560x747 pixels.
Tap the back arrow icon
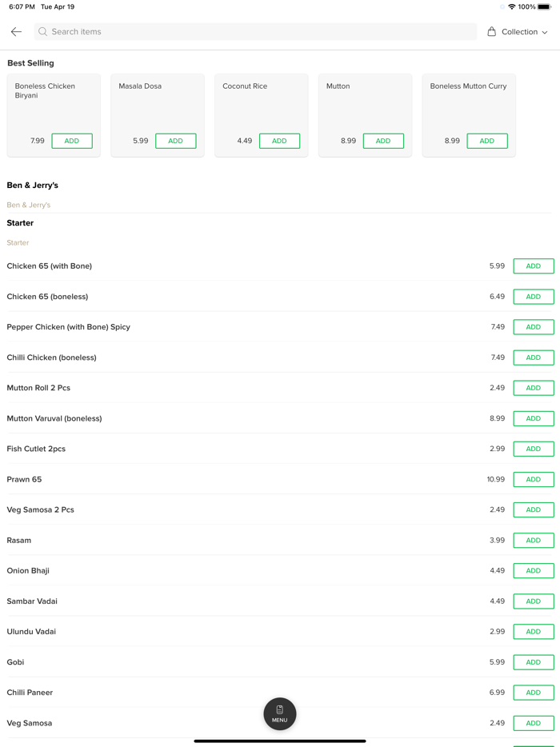click(x=16, y=32)
